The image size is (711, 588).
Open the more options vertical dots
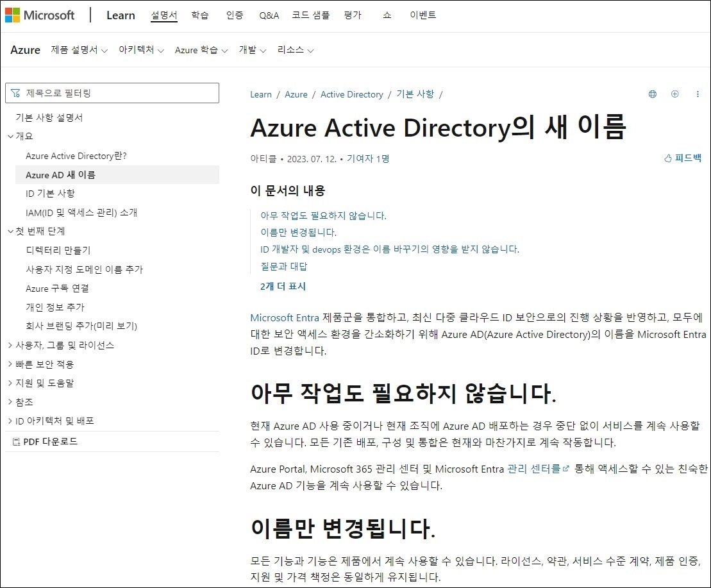(x=698, y=94)
